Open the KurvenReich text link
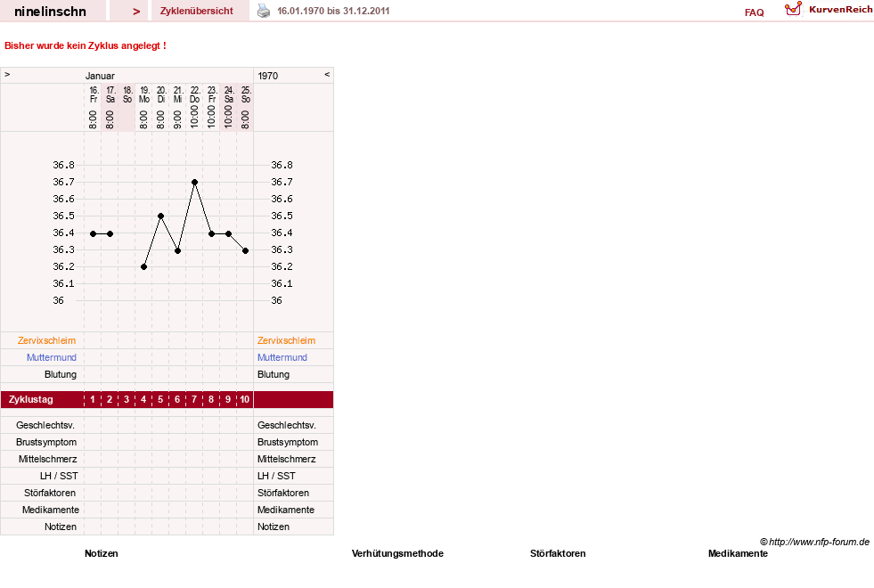Screen dimensions: 874x588 pos(840,10)
